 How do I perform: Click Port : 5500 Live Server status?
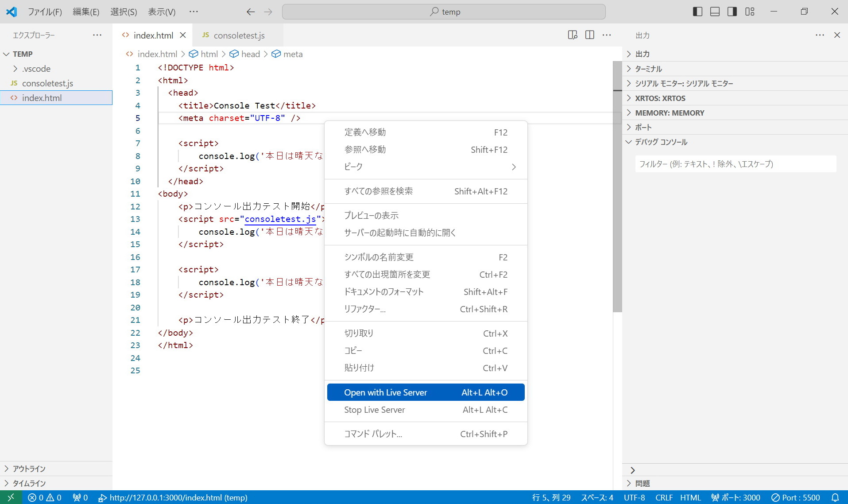796,497
